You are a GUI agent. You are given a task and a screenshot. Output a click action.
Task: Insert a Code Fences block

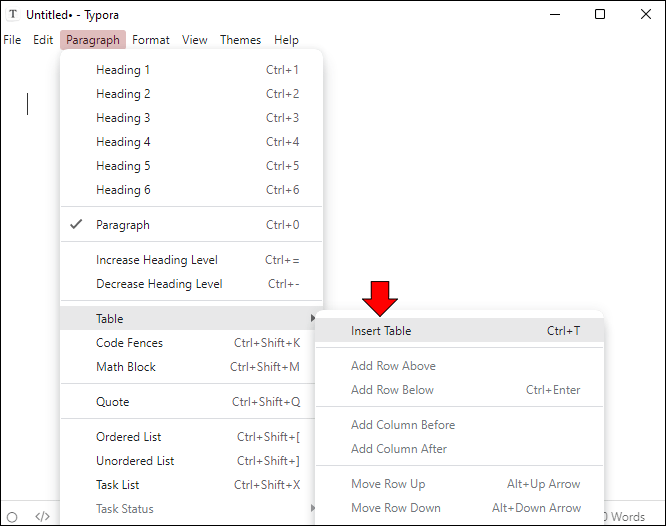[129, 343]
